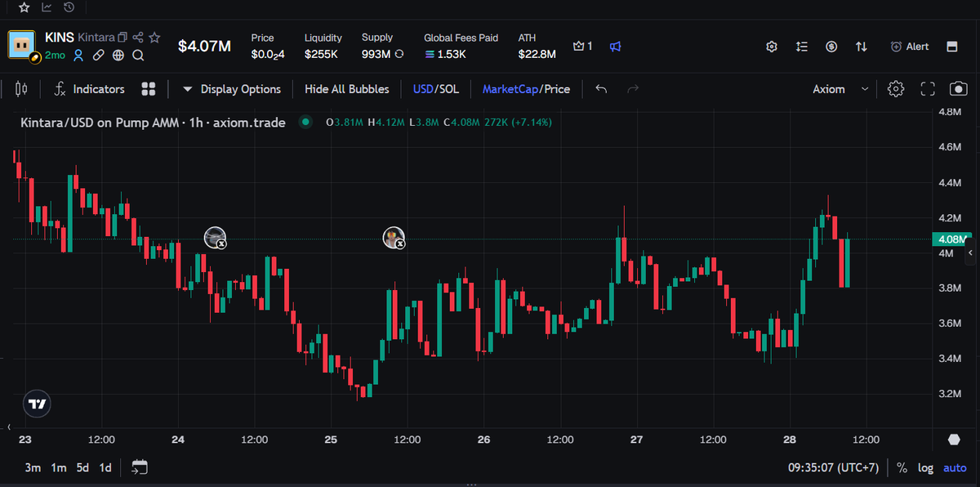Screen dimensions: 980x487
Task: Select the 3m time range
Action: coord(33,467)
